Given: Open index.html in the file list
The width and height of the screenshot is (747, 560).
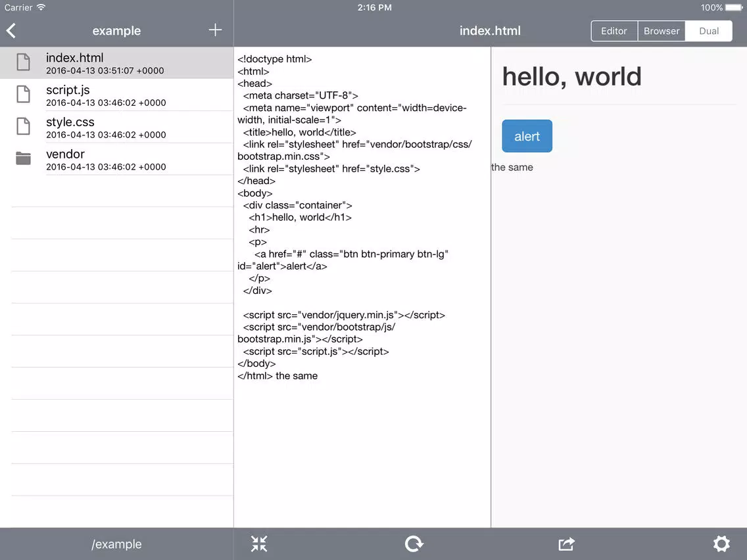Looking at the screenshot, I should click(117, 63).
